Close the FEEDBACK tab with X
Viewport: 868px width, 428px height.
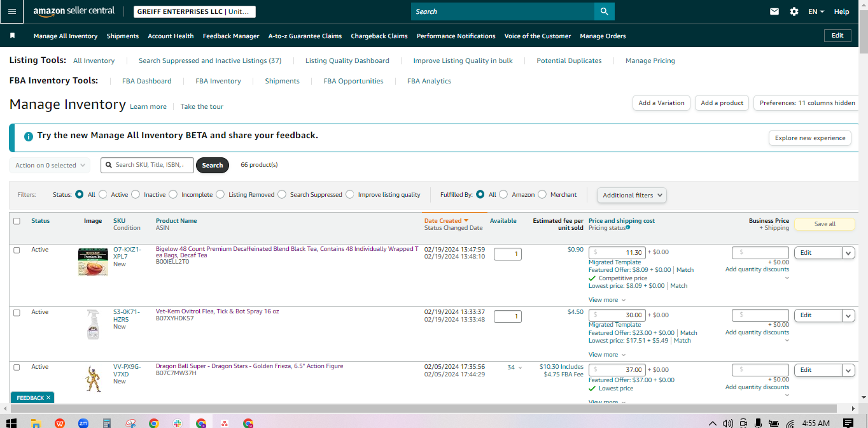coord(48,397)
